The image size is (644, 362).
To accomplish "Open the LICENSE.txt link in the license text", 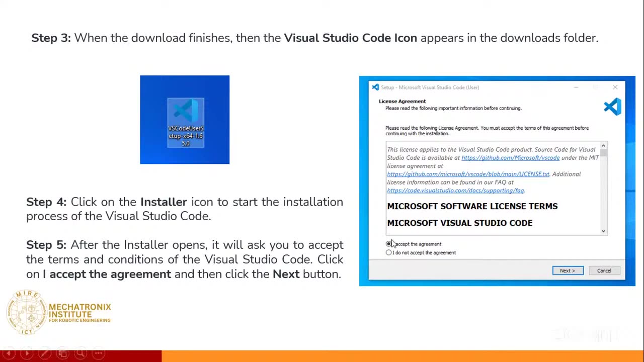I will click(x=468, y=174).
